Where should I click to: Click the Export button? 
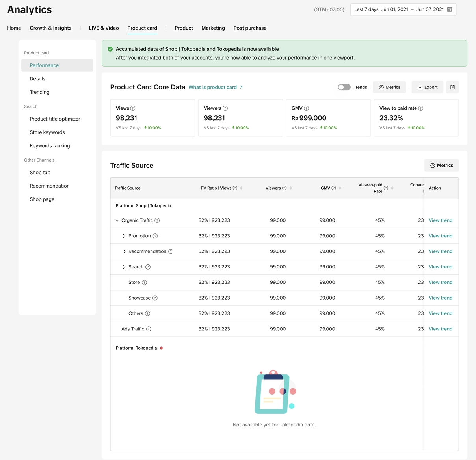(428, 87)
